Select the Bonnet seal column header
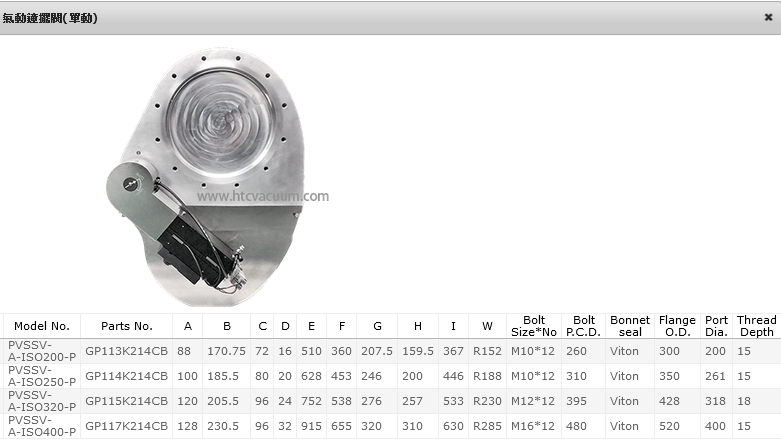This screenshot has height=440, width=781. 630,326
